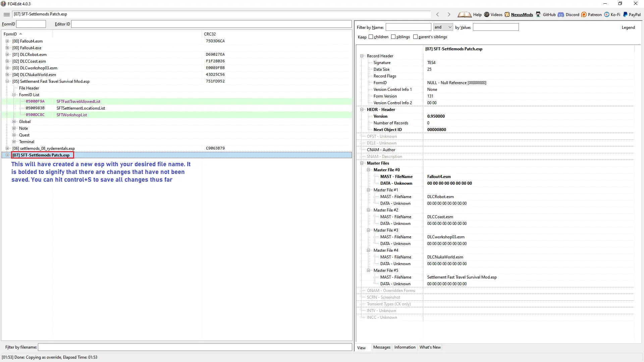This screenshot has width=644, height=362.
Task: Collapse the Master Files section
Action: pos(362,163)
